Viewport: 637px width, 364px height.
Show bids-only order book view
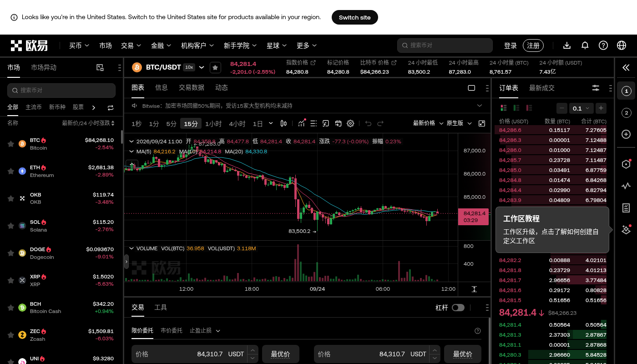[x=516, y=108]
